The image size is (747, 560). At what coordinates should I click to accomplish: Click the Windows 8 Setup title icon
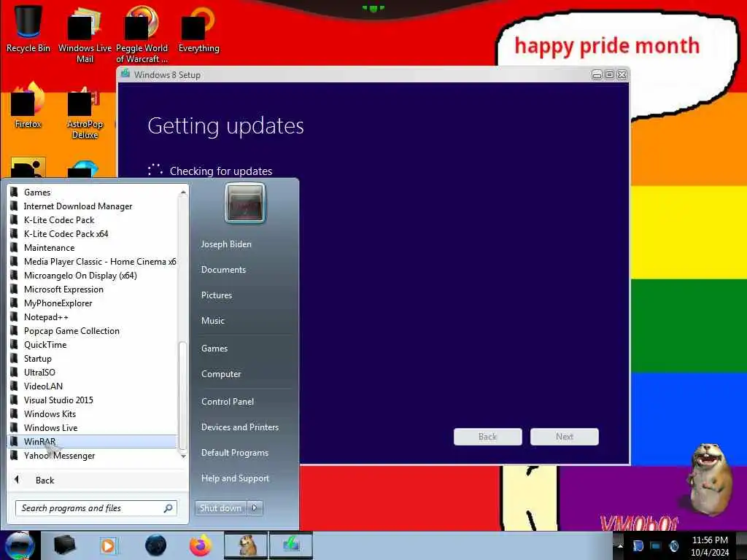[125, 74]
